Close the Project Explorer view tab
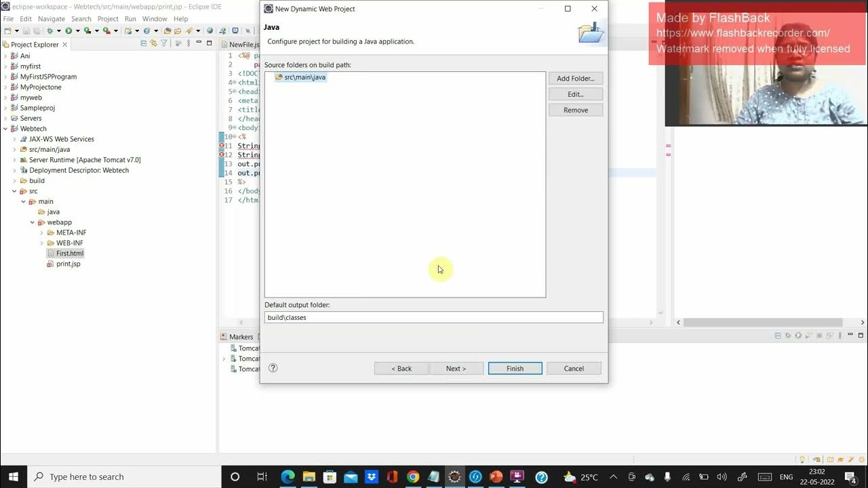868x488 pixels. point(65,44)
